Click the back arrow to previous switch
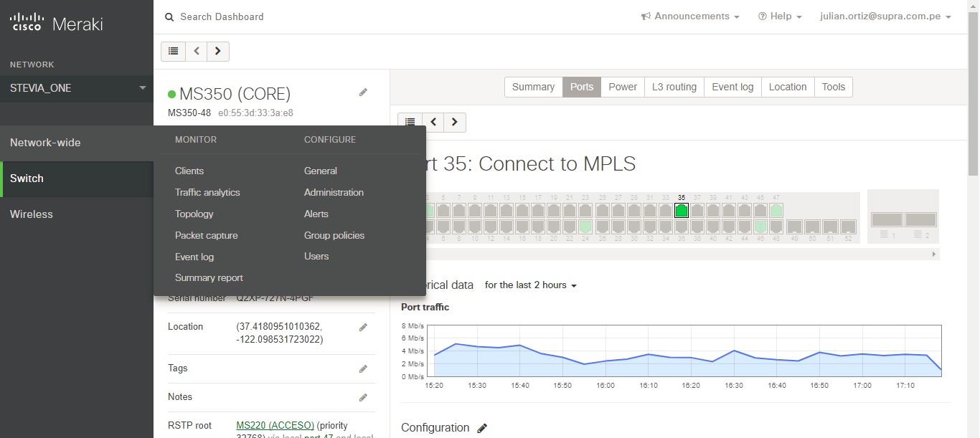Image resolution: width=980 pixels, height=438 pixels. (196, 51)
